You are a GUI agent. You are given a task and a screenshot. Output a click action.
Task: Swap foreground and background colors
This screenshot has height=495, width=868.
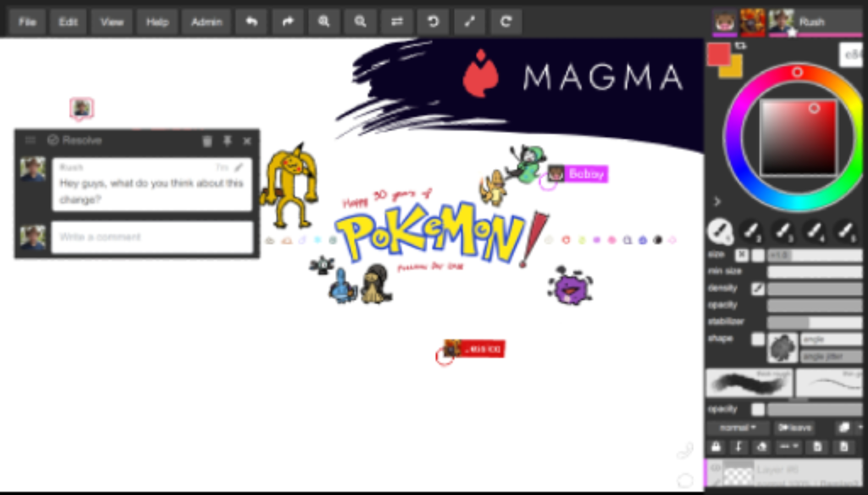point(740,46)
